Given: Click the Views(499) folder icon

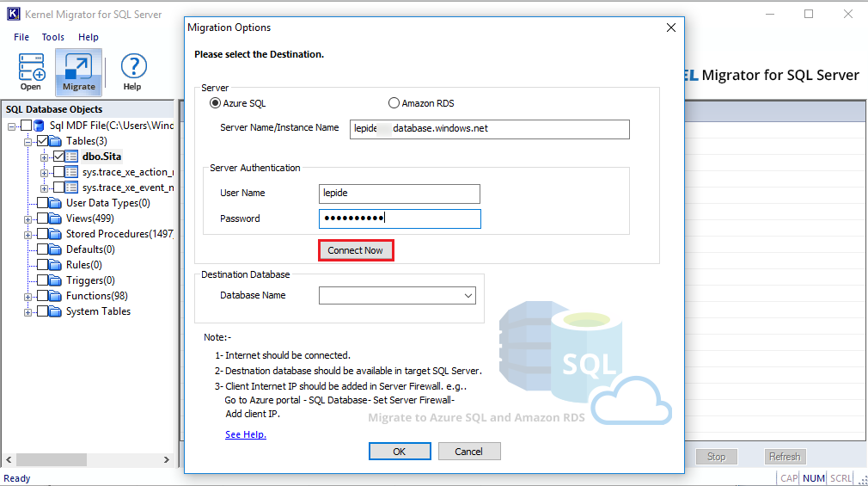Looking at the screenshot, I should click(55, 218).
